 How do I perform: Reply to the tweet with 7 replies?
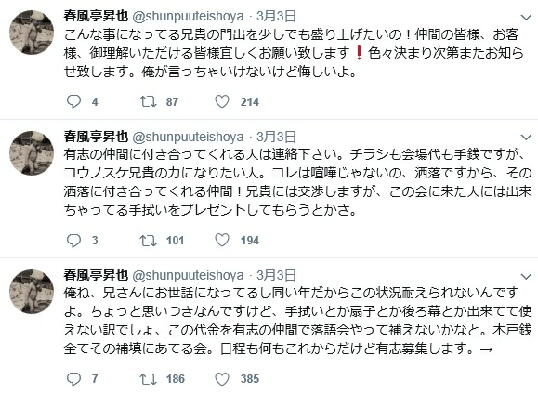click(73, 379)
